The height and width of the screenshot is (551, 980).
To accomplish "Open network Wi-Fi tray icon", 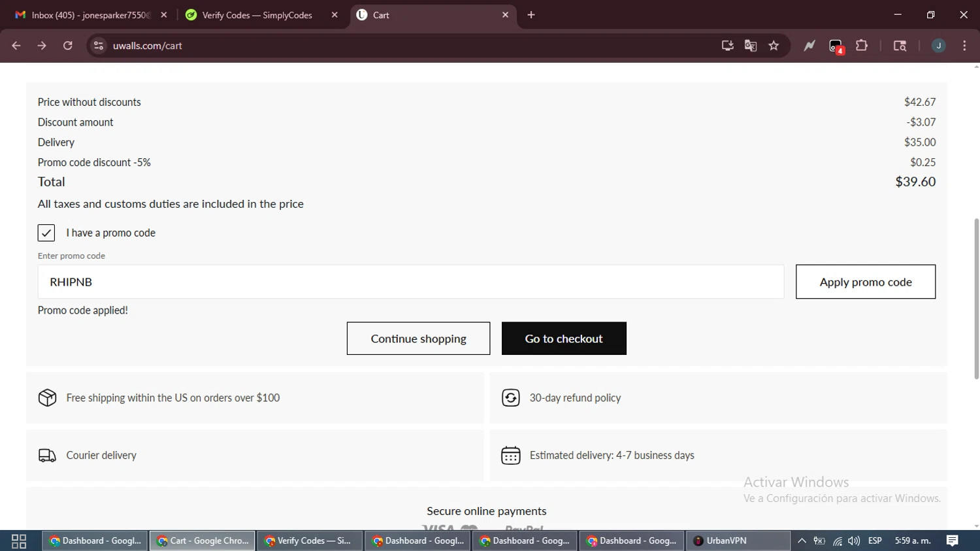I will pyautogui.click(x=837, y=541).
